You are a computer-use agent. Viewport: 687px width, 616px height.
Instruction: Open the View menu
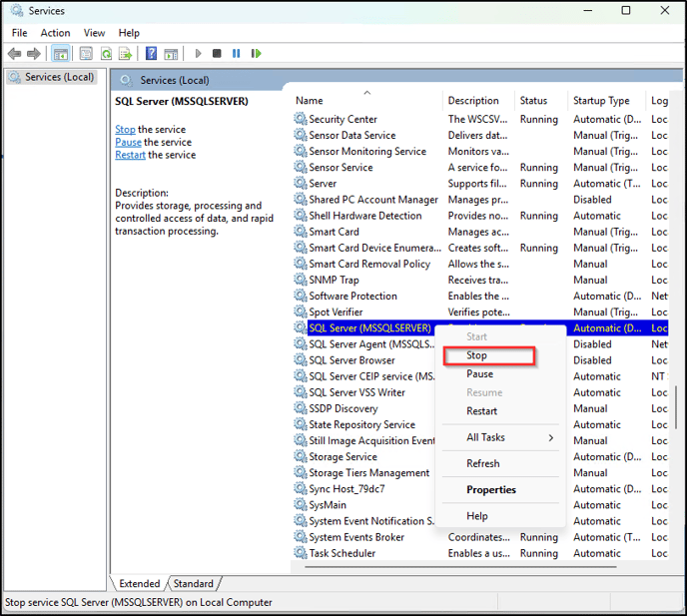(x=94, y=33)
